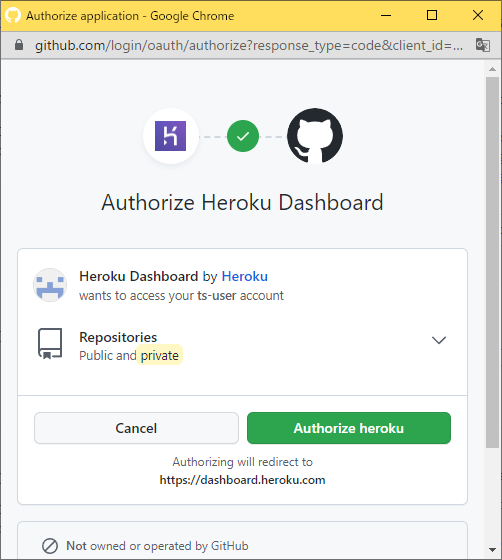Screen dimensions: 502x560
Task: Click the highlighted word 'private'
Action: pos(160,355)
